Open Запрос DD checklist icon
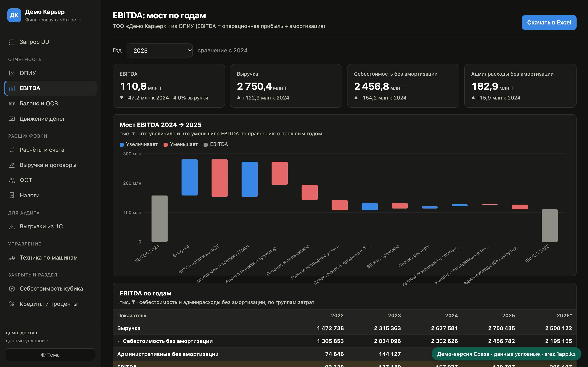This screenshot has width=588, height=367. (12, 42)
